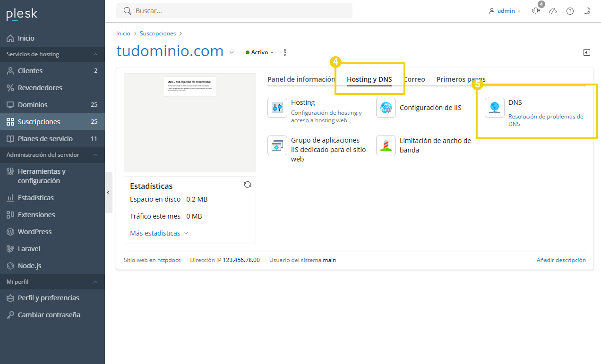Open Planes de servicio in sidebar

52,139
